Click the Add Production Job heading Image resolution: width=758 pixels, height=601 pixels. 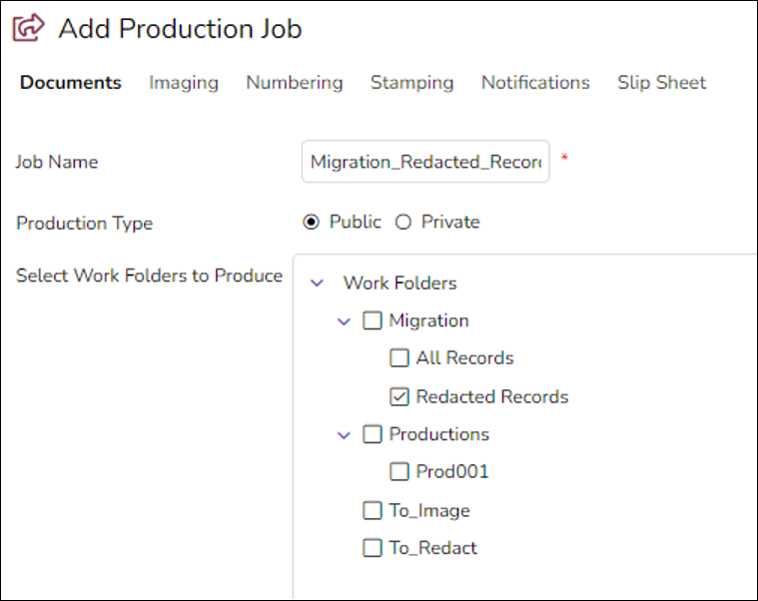click(x=180, y=29)
